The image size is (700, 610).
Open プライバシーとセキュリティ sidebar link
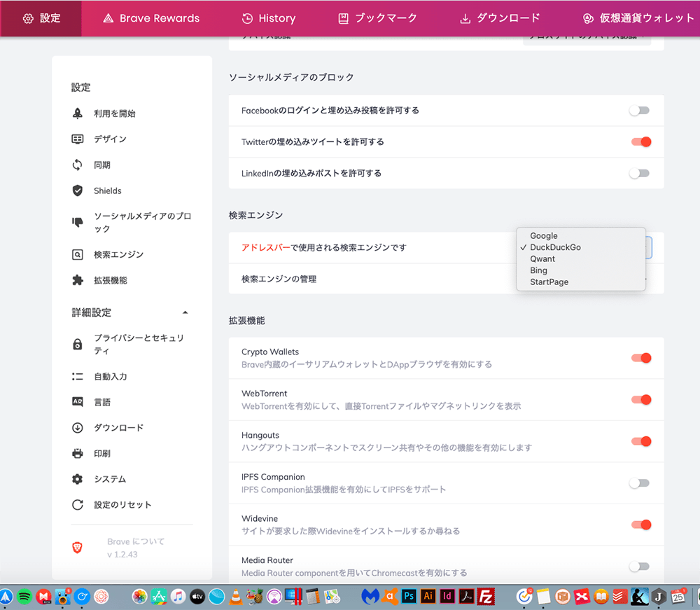pos(139,345)
